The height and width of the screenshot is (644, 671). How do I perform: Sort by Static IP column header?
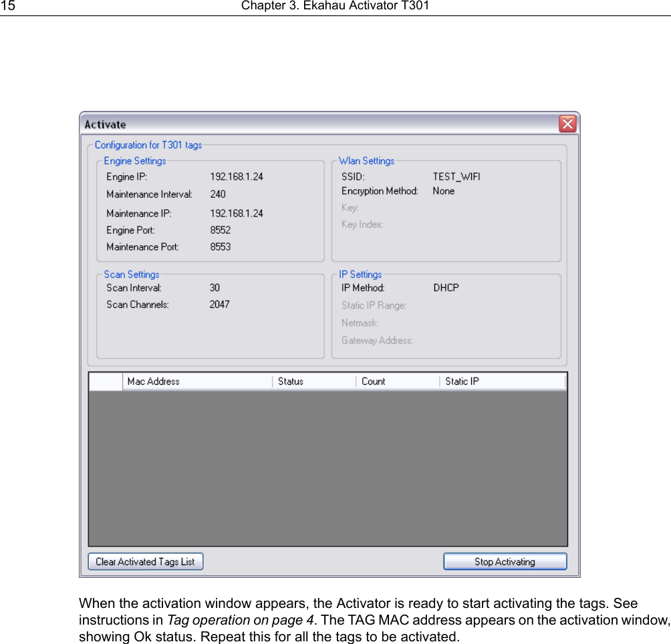(503, 381)
